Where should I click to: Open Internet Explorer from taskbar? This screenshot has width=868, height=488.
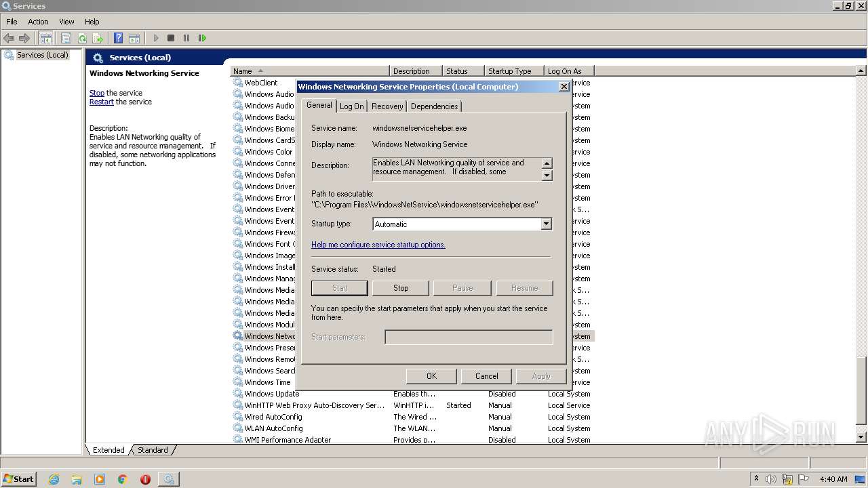[54, 479]
